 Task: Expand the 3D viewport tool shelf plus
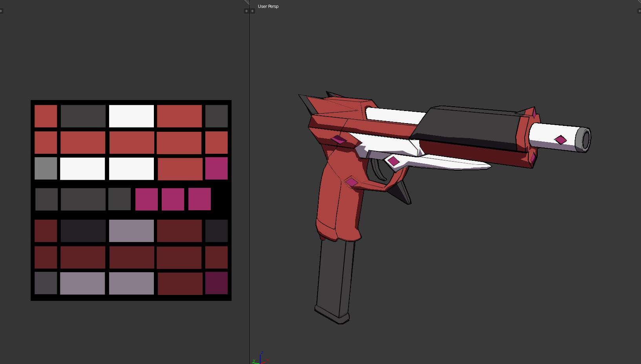252,11
